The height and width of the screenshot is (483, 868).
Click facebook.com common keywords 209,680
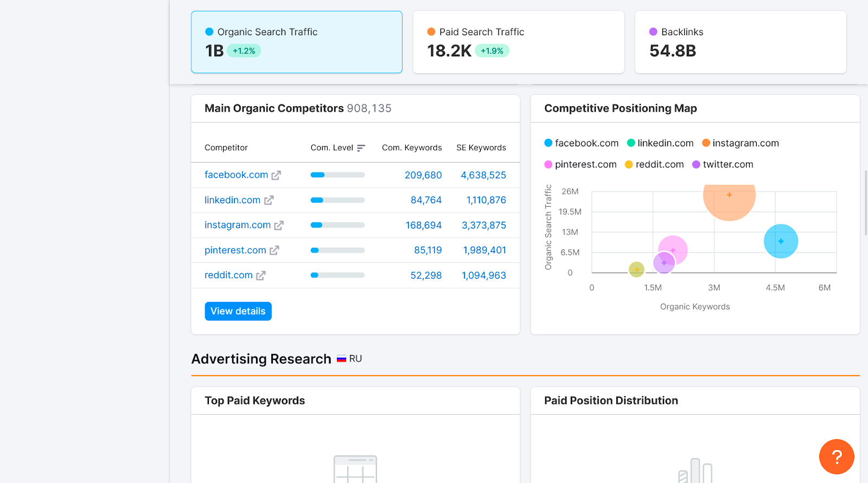423,175
